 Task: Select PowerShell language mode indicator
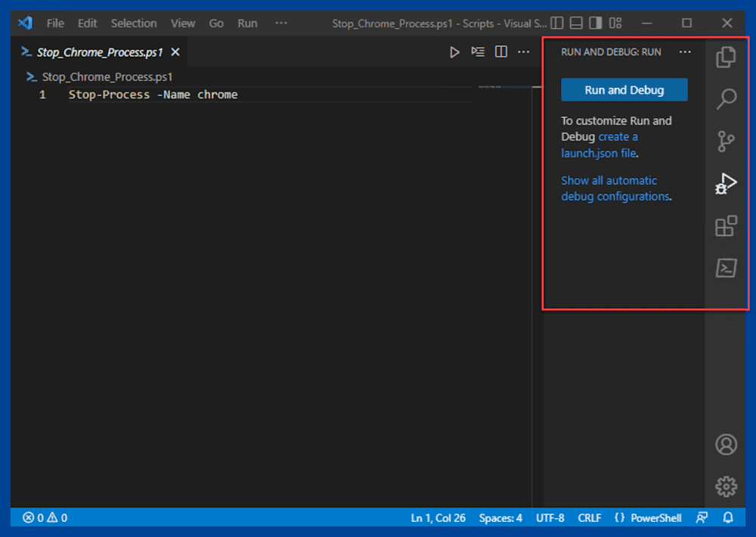[x=655, y=517]
